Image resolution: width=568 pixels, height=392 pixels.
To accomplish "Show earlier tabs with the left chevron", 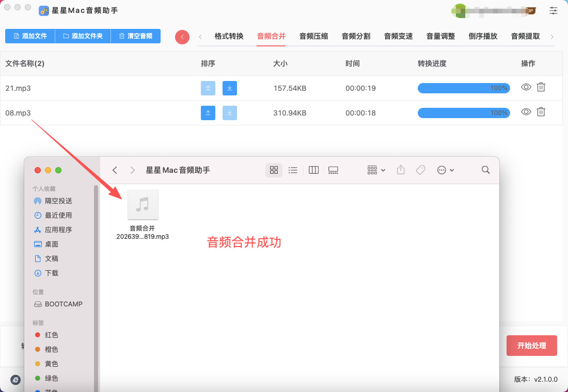I will [x=200, y=37].
